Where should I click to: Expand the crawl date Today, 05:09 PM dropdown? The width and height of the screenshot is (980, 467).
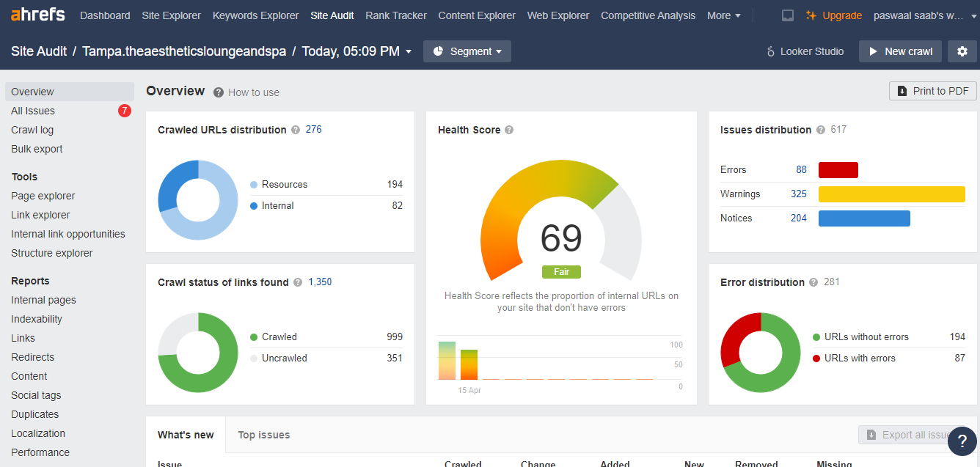click(x=357, y=51)
